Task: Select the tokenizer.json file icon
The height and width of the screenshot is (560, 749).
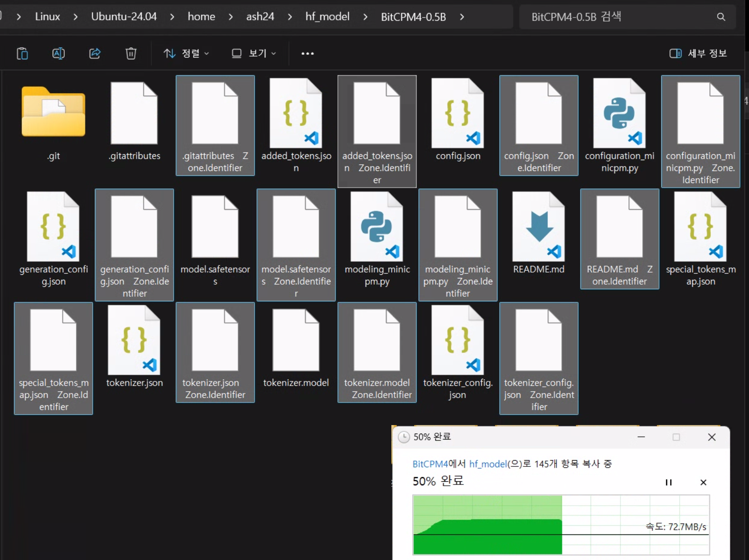Action: coord(135,340)
